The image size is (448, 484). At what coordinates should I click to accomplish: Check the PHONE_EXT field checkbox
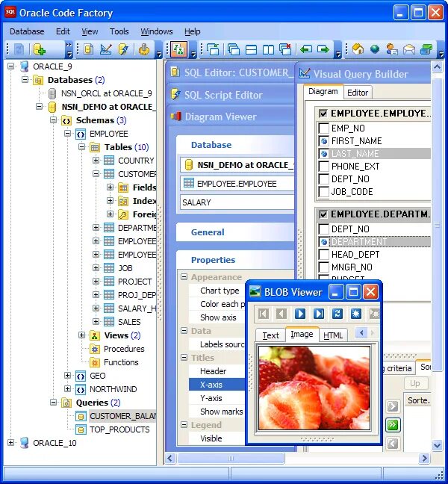coord(323,167)
